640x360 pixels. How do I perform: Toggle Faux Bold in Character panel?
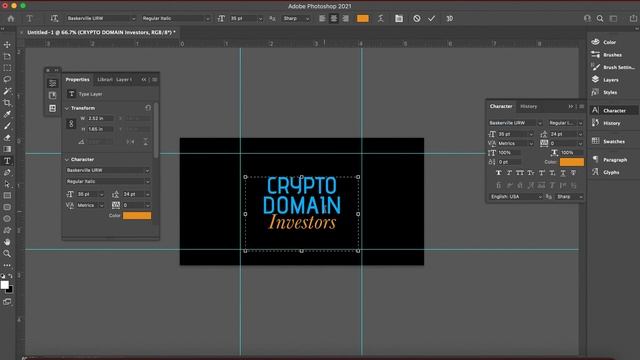pos(498,173)
